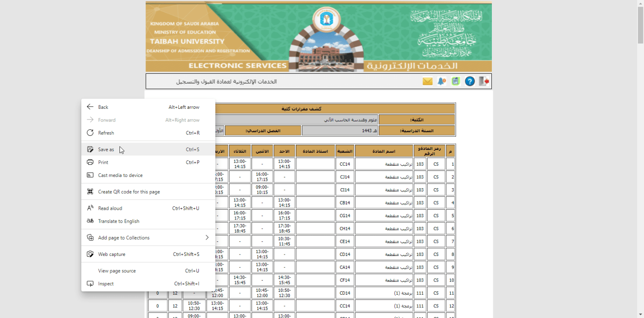Click the section cell 'CG14'
644x318 pixels.
point(345,216)
